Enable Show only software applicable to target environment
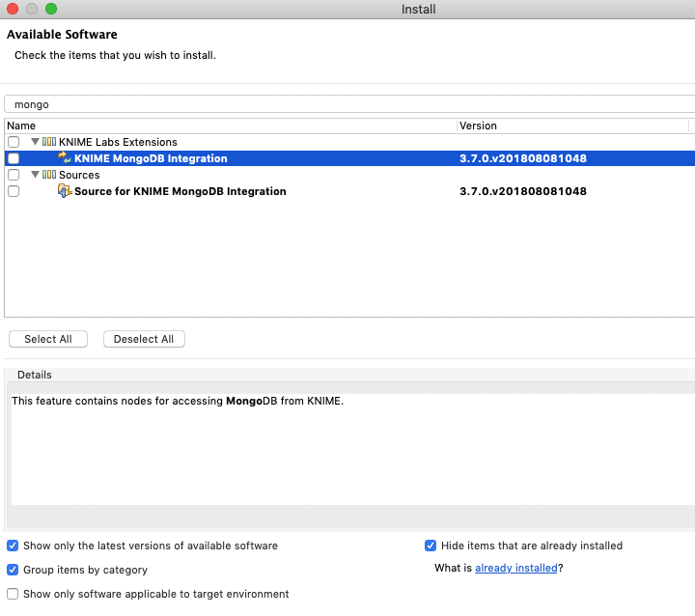This screenshot has height=616, width=695. coord(13,594)
